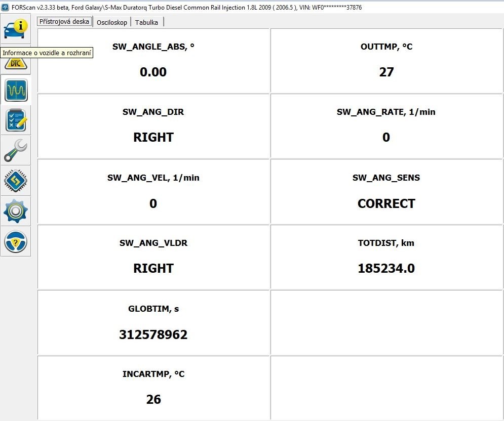Select the INCARTMP temperature cell
This screenshot has height=421, width=504.
(x=153, y=388)
